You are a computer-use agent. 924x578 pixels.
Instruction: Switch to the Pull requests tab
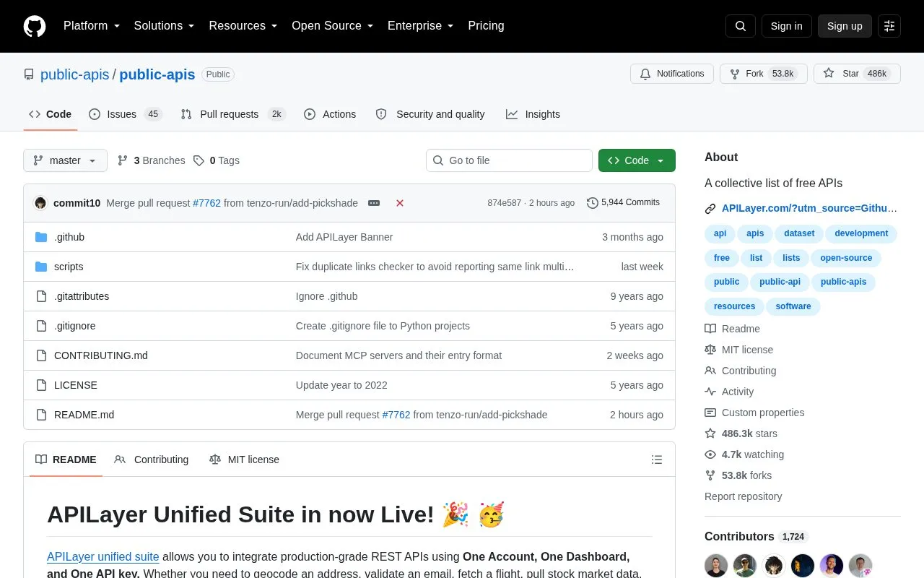tap(233, 114)
